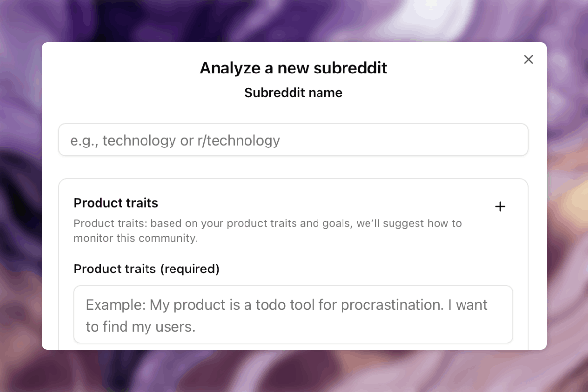The width and height of the screenshot is (588, 392).
Task: Click the Subreddit name label
Action: tap(293, 93)
